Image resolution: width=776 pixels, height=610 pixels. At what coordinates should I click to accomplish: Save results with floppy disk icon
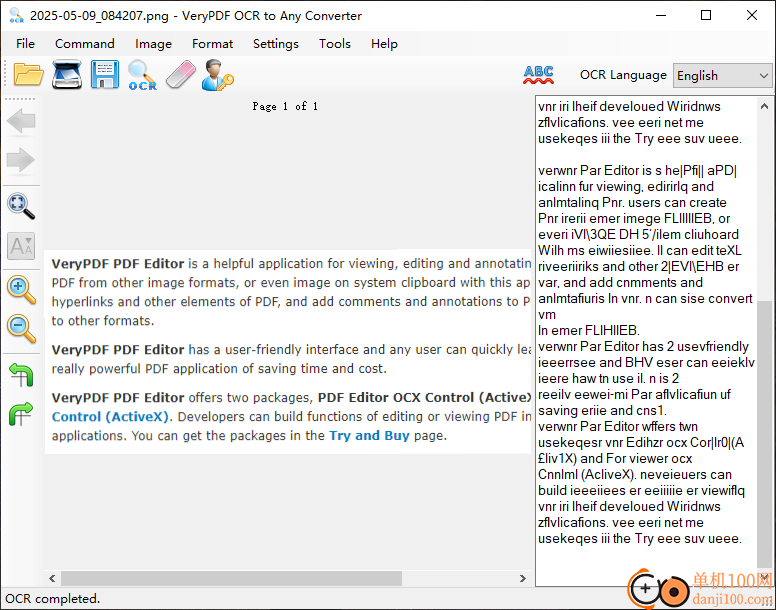tap(105, 75)
